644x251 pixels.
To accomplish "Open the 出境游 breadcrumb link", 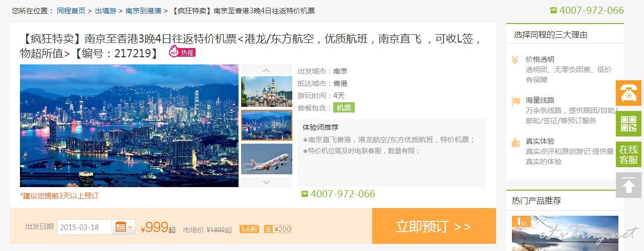I will (105, 11).
